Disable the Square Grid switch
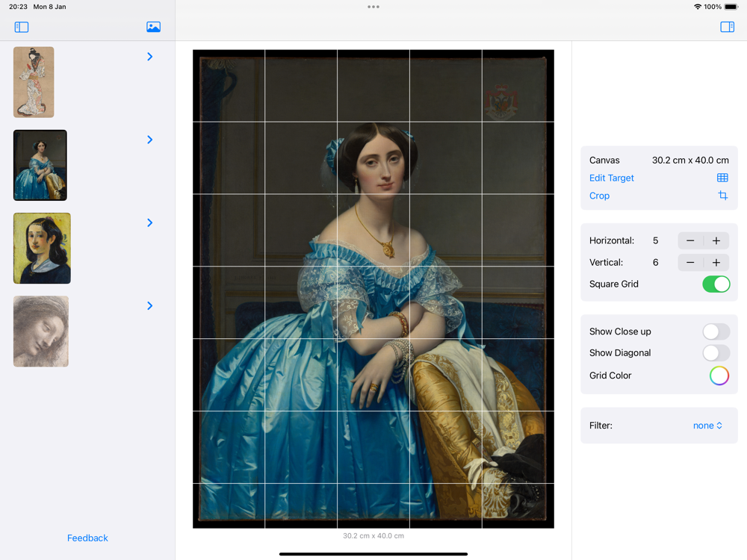Viewport: 747px width, 560px height. (x=716, y=284)
